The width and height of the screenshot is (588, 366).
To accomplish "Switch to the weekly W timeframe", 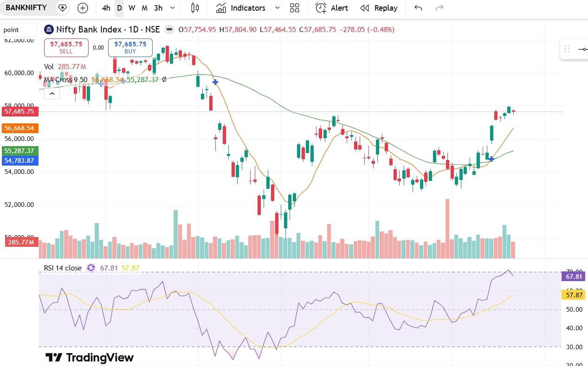I will pyautogui.click(x=132, y=8).
